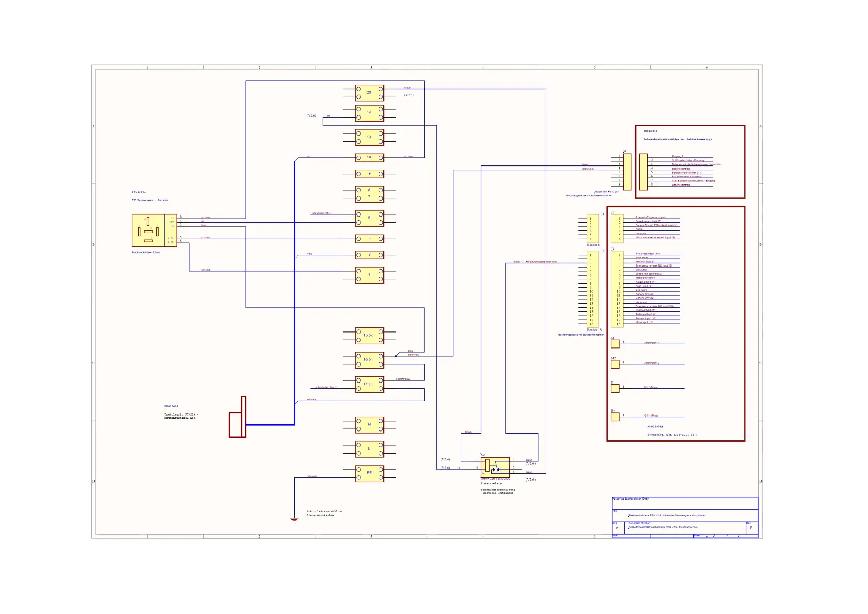Click the Header 18 connector J3

(593, 289)
